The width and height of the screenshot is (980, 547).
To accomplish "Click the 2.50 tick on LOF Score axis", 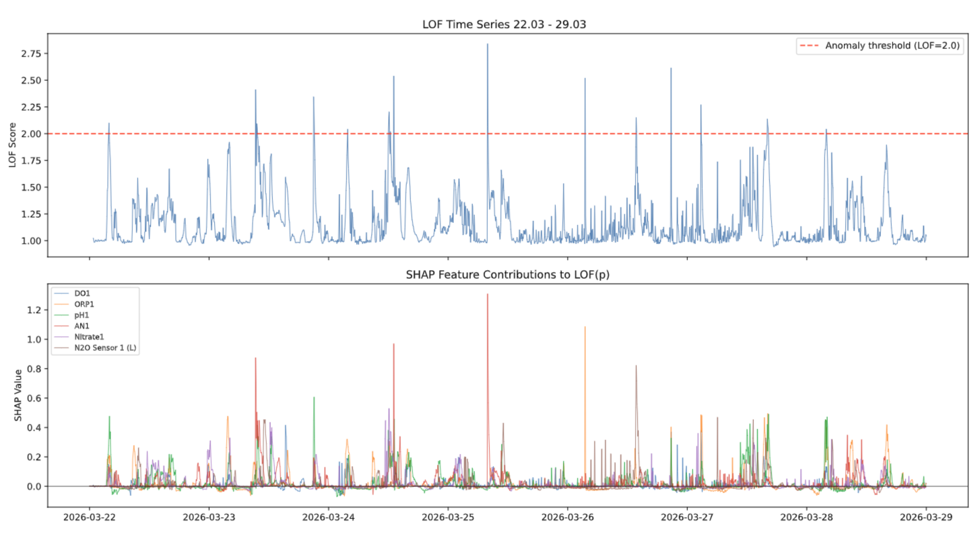I will click(32, 80).
